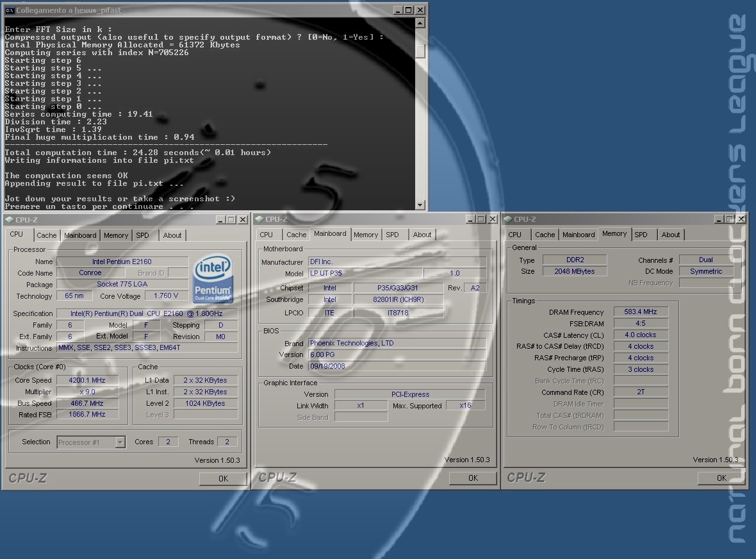Image resolution: width=756 pixels, height=559 pixels.
Task: Close the left CPU-Z window
Action: (243, 220)
